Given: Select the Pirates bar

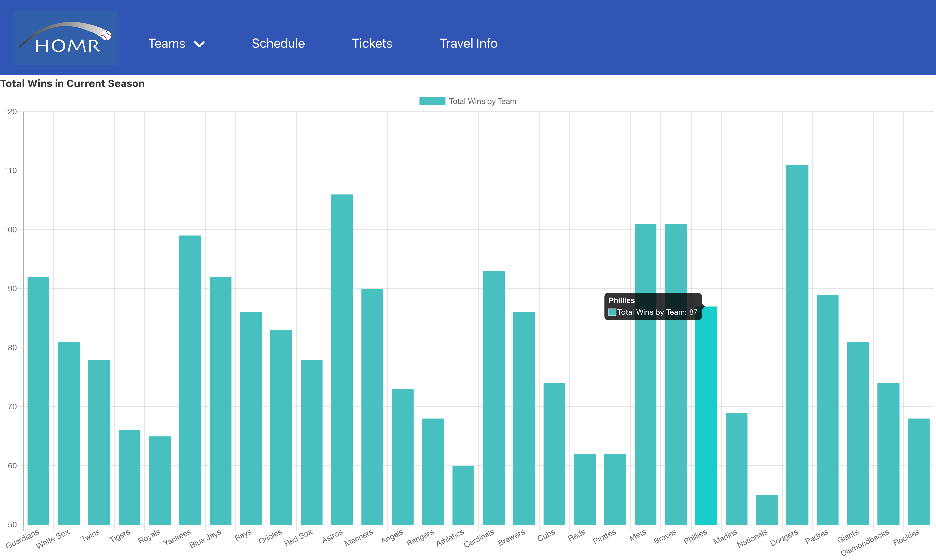Looking at the screenshot, I should click(615, 489).
